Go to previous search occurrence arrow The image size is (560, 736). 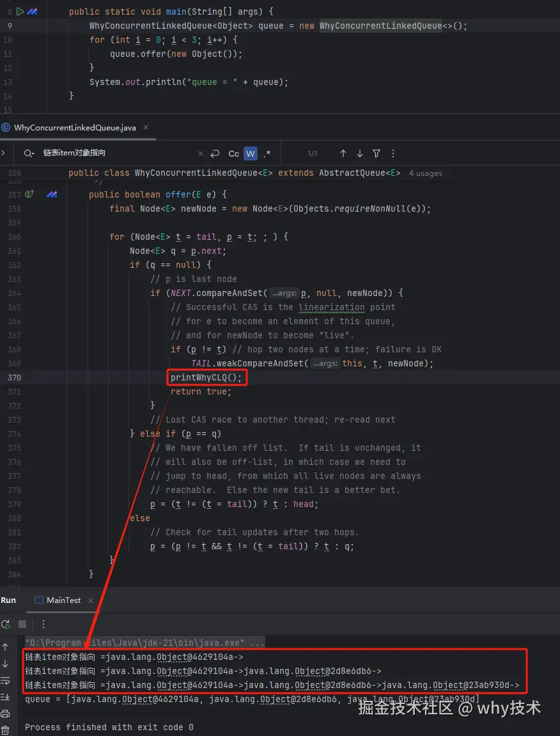pos(343,153)
